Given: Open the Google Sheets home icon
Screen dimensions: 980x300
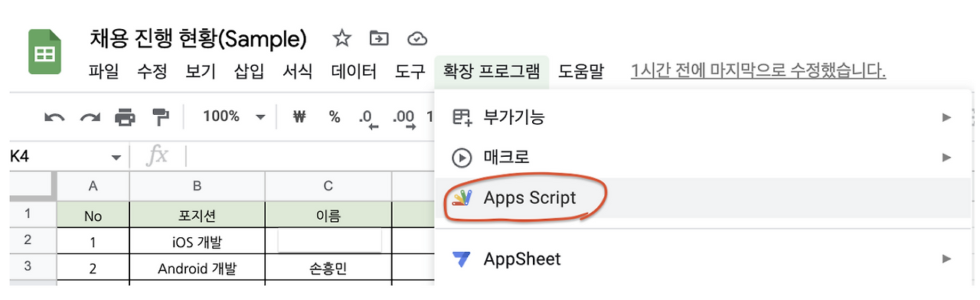Looking at the screenshot, I should [x=44, y=52].
